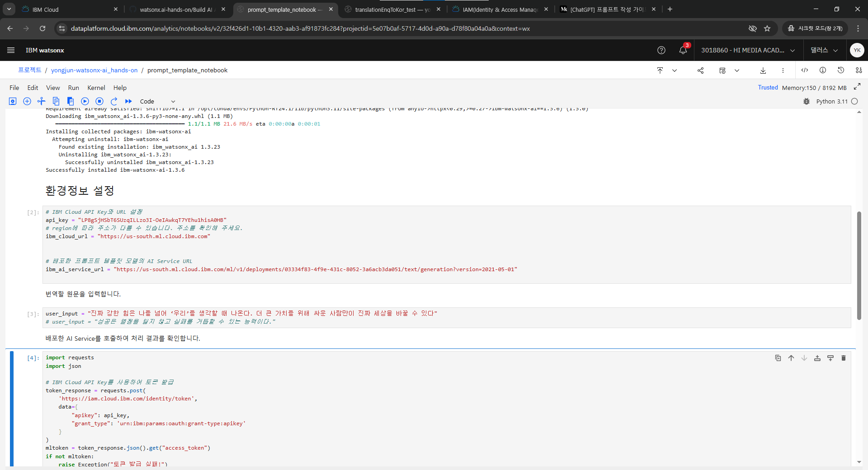Open the jobs schedule icon
Viewport: 868px width, 470px height.
click(722, 70)
